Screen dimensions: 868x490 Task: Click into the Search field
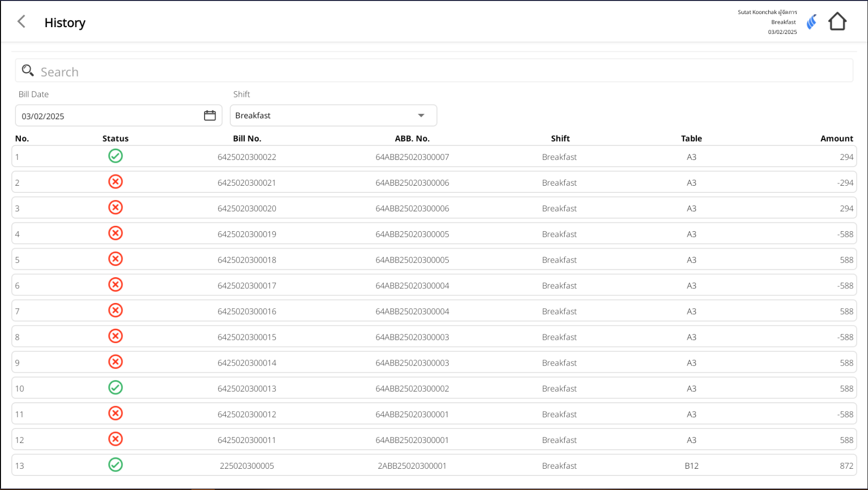pos(436,72)
